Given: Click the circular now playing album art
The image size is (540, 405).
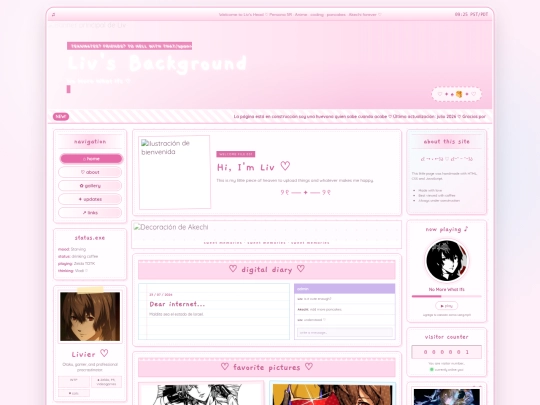Looking at the screenshot, I should point(447,261).
